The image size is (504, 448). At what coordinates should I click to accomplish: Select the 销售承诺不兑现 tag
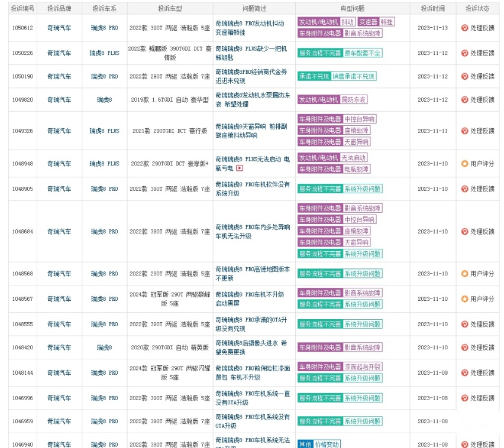point(353,76)
